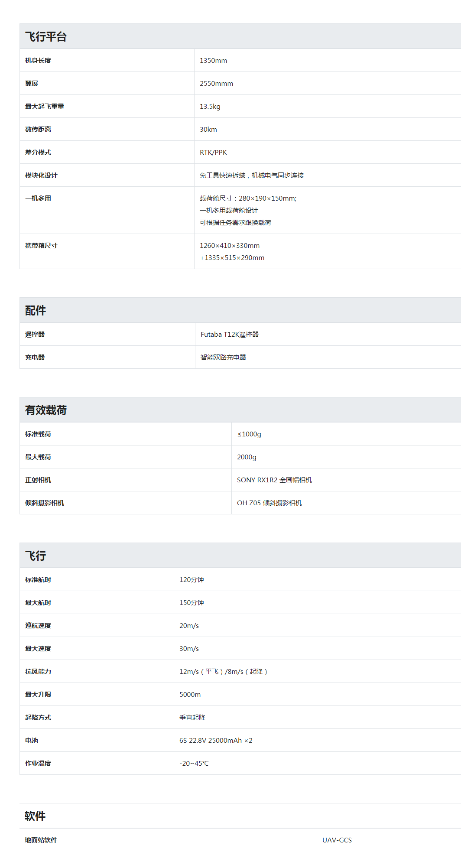Click the 模块化设计 row label
This screenshot has height=868, width=461.
click(x=41, y=176)
